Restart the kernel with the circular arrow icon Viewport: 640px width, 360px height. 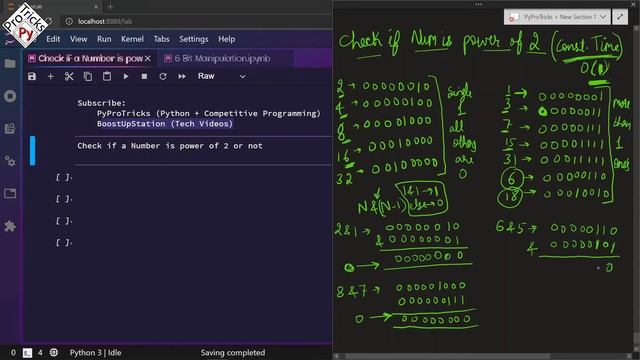pos(163,76)
